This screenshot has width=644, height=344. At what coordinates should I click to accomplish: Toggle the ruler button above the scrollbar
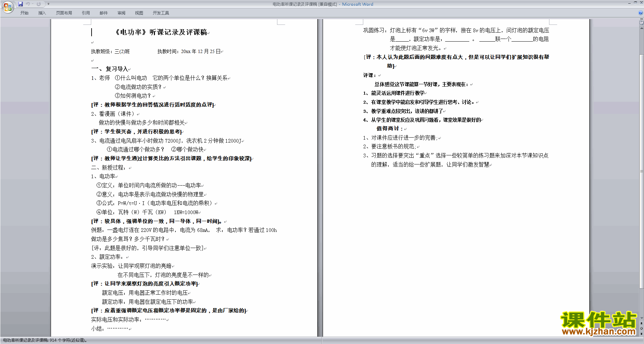pos(641,23)
